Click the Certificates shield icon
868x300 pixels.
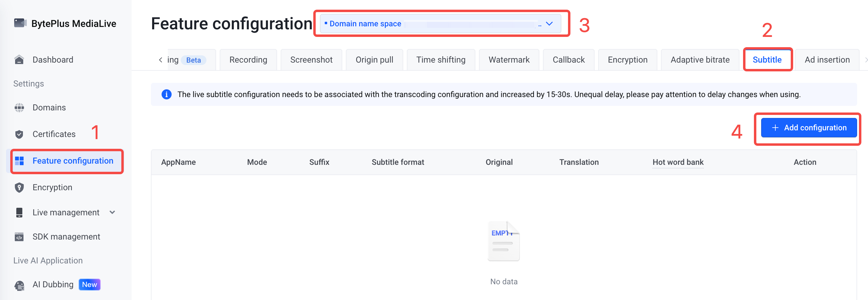pyautogui.click(x=19, y=134)
